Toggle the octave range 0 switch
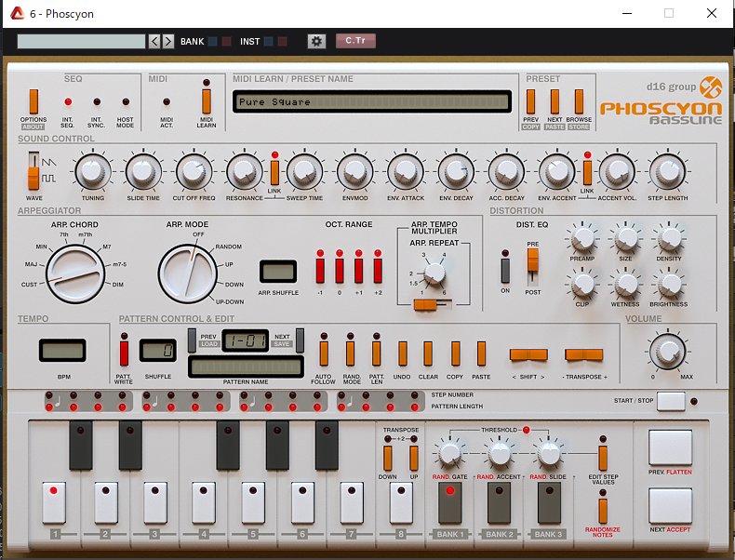The height and width of the screenshot is (560, 735). [340, 271]
